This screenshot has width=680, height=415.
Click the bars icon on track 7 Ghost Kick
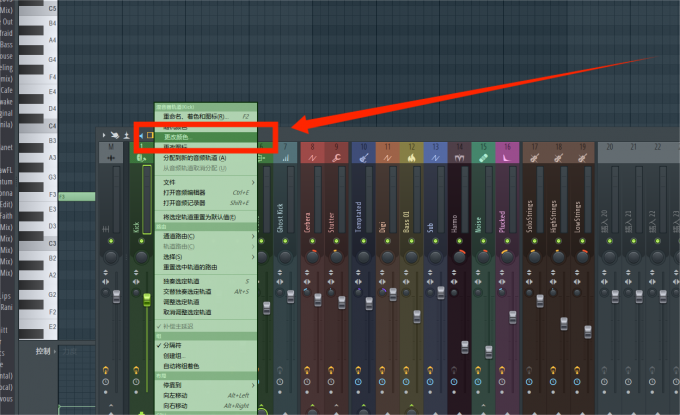[285, 158]
